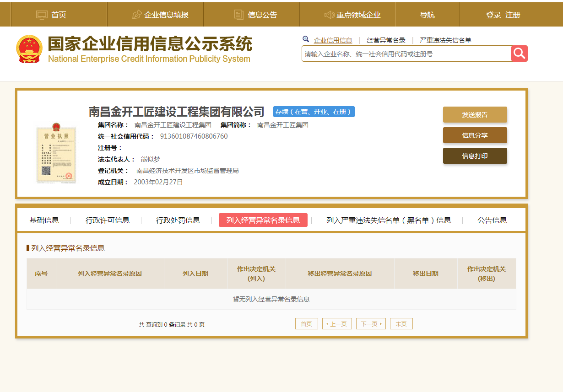Click the founding date 2003年02月27日
This screenshot has height=392, width=563.
click(x=158, y=182)
